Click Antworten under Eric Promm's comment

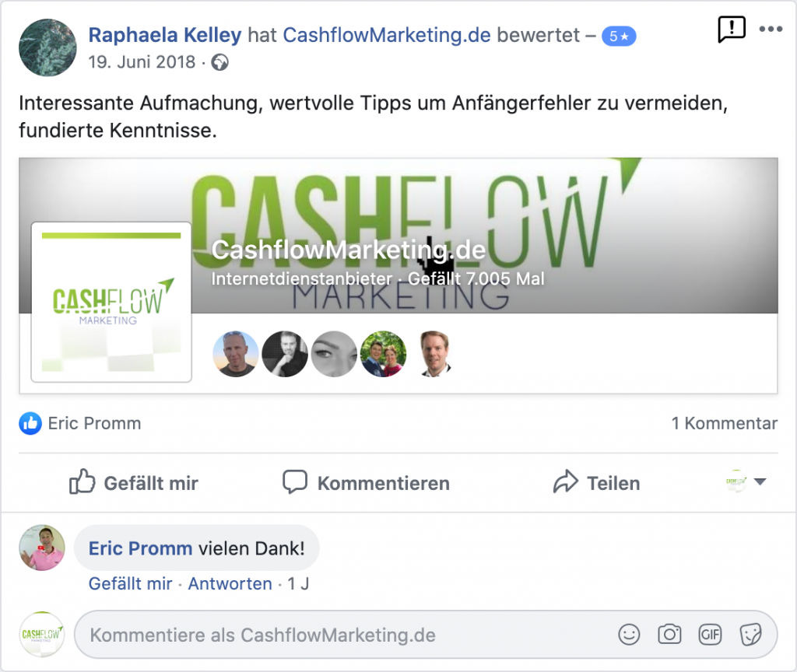(x=230, y=583)
